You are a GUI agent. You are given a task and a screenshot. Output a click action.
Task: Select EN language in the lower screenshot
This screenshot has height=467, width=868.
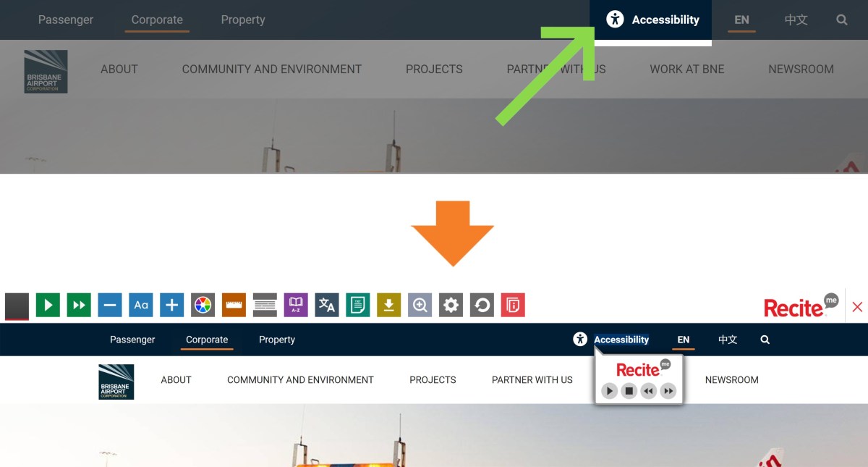pos(684,340)
